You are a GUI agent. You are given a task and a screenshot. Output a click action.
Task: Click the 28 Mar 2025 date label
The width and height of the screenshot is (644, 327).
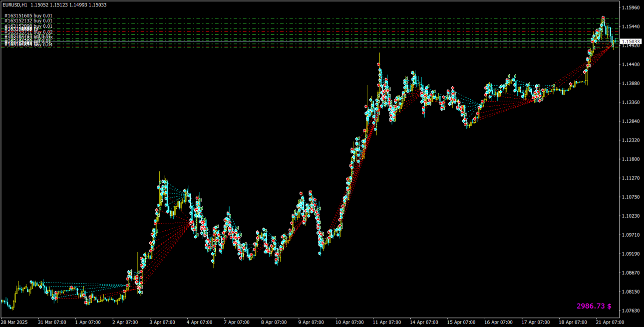15,323
